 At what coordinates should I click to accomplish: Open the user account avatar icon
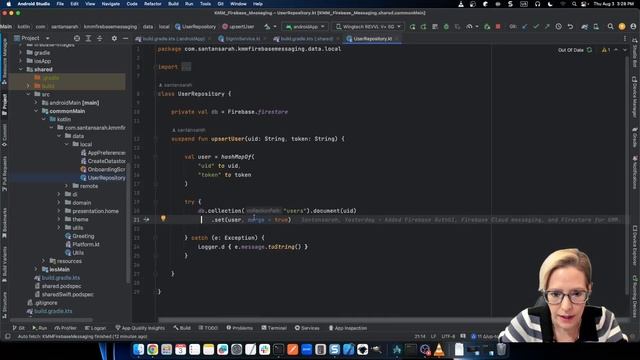coord(633,27)
